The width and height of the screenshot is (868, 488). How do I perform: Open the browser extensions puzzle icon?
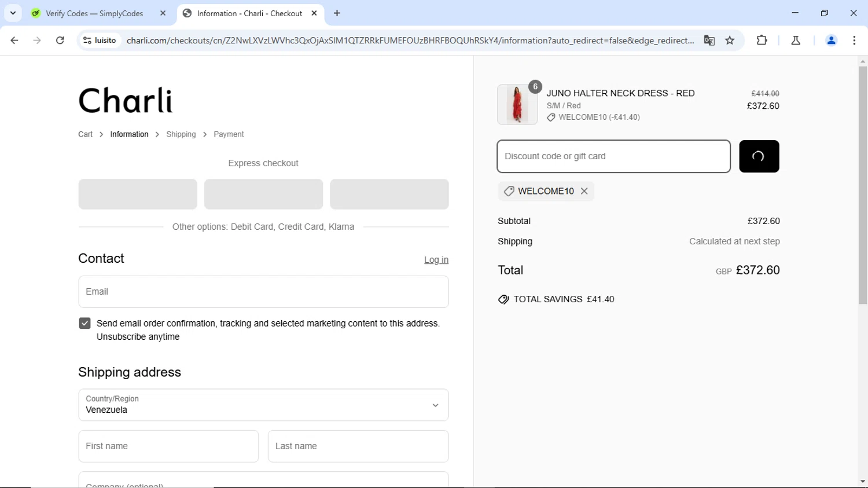762,41
